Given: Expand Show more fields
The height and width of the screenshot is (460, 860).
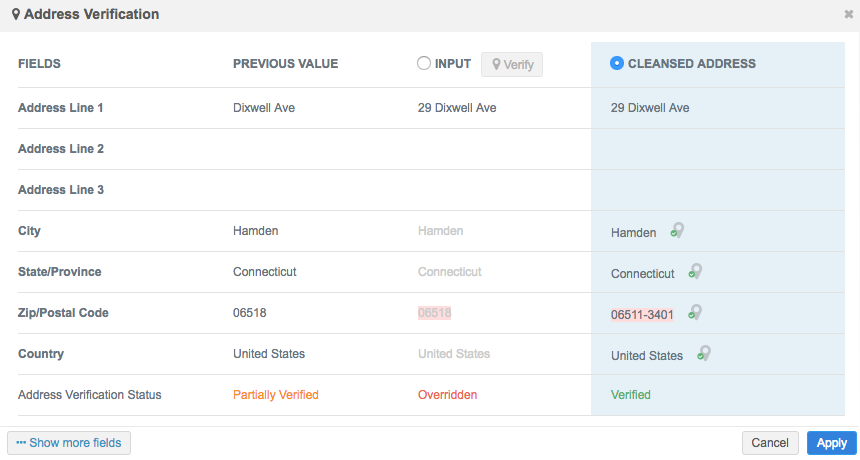Looking at the screenshot, I should pyautogui.click(x=69, y=442).
